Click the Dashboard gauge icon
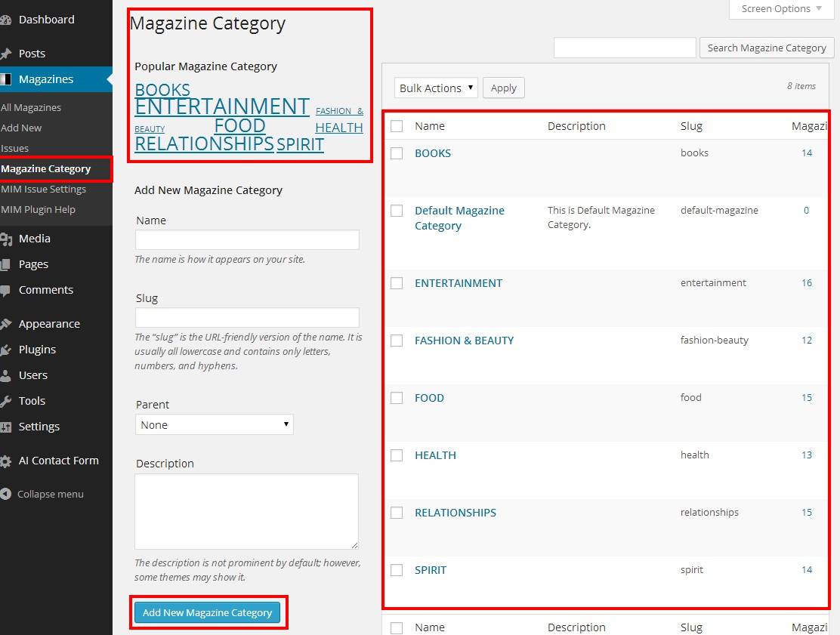This screenshot has height=635, width=840. coord(5,20)
